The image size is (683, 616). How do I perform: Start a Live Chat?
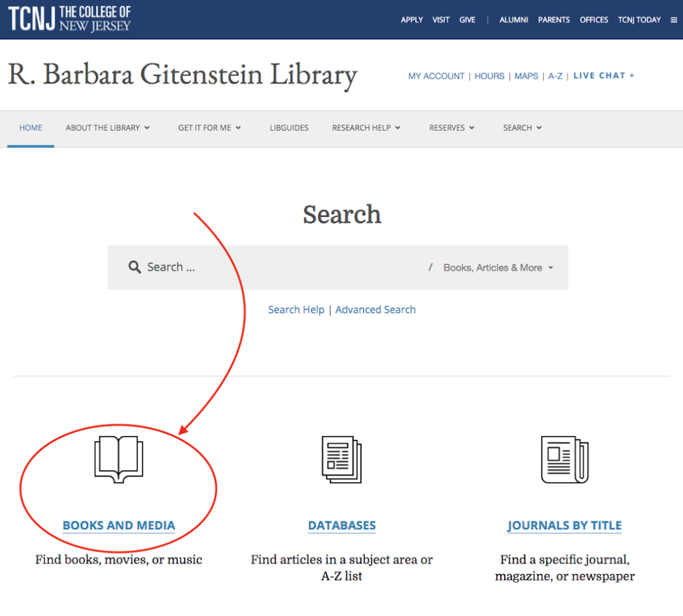pos(604,76)
